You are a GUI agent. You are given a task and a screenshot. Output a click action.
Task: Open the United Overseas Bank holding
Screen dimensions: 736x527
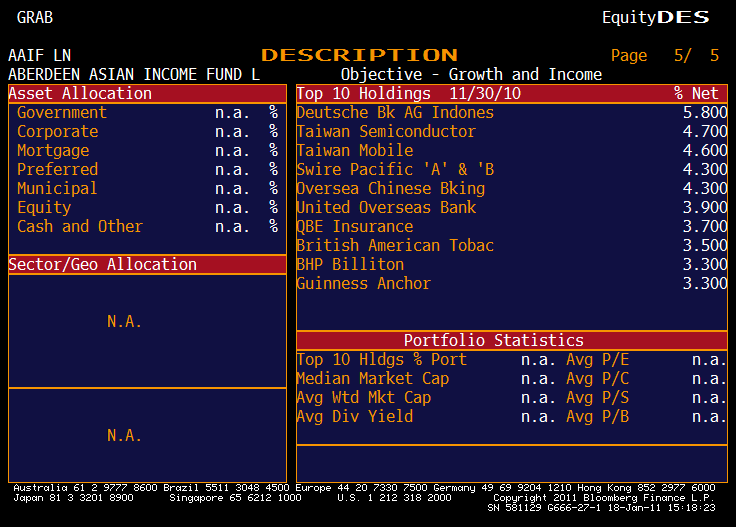(x=386, y=208)
